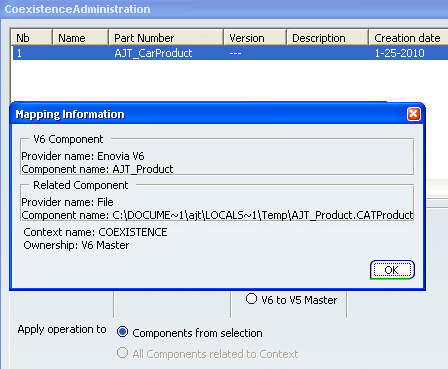Click 'Context name: COEXISTENCE' text
Screen dimensions: 448x369
95,232
